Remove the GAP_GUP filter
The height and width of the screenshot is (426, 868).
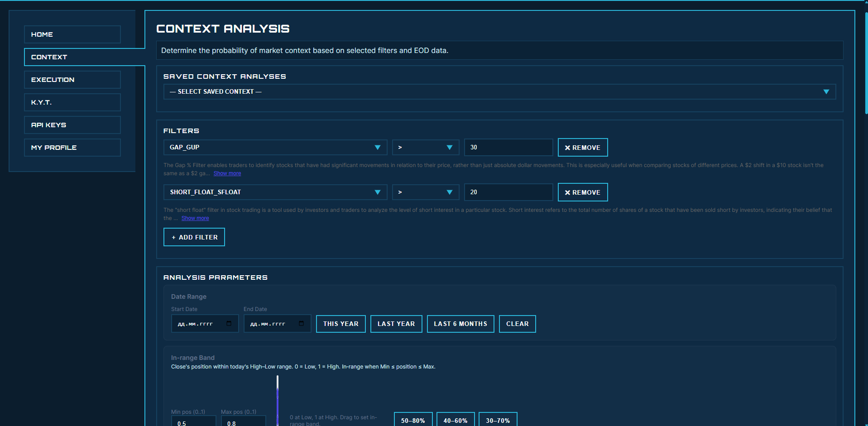tap(583, 148)
